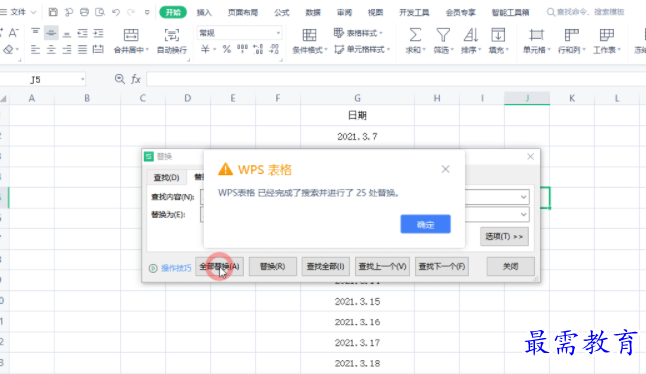Click the formula bar input field
Screen dimensions: 646x374
[396, 79]
